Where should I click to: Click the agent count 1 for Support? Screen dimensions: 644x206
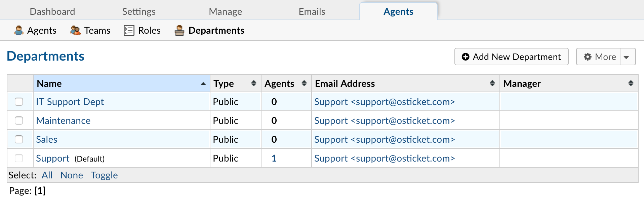tap(274, 158)
